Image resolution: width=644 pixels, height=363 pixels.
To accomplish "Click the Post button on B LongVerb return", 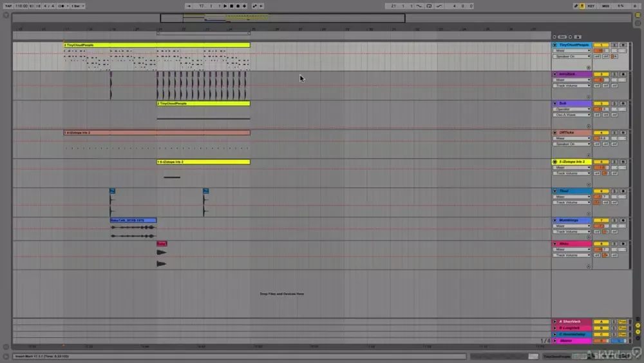I will [x=623, y=328].
